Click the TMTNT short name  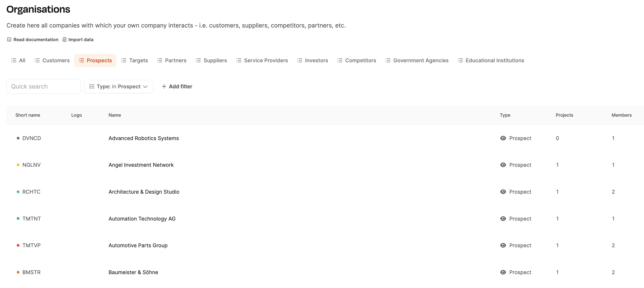point(31,218)
